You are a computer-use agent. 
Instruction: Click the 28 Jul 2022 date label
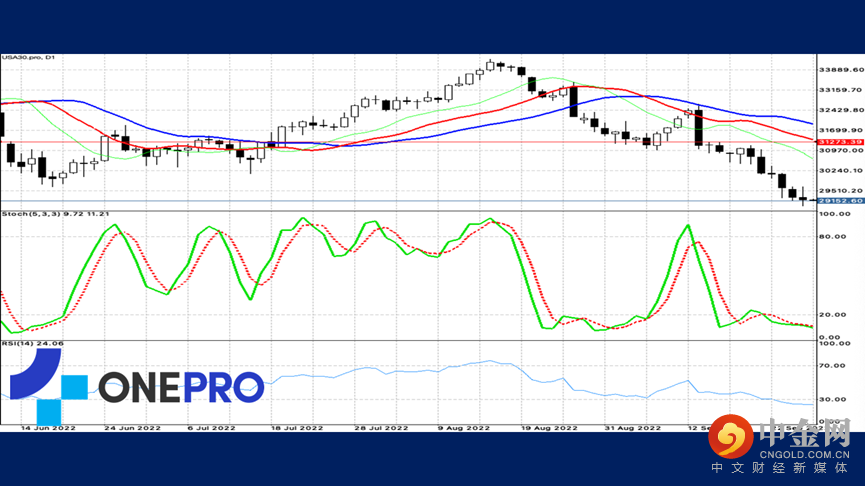click(x=381, y=428)
